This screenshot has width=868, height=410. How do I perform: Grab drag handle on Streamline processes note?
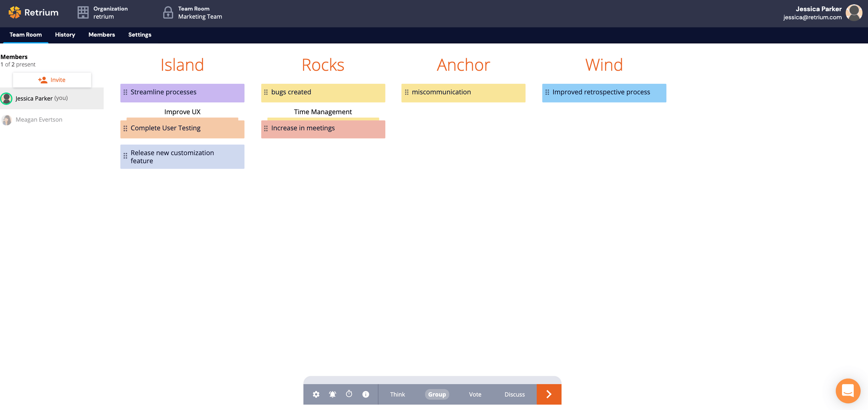coord(125,92)
